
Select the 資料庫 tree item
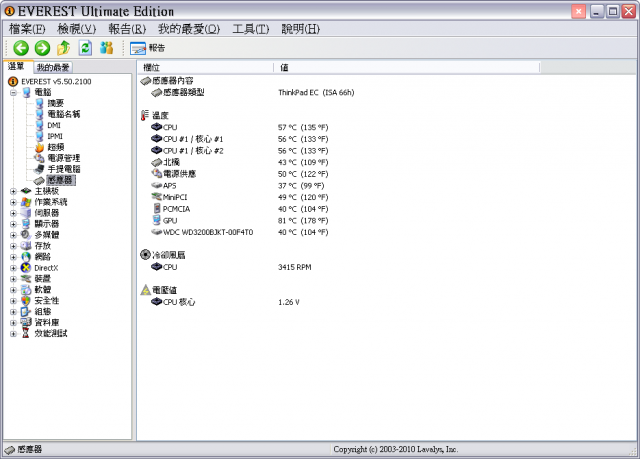tap(47, 323)
